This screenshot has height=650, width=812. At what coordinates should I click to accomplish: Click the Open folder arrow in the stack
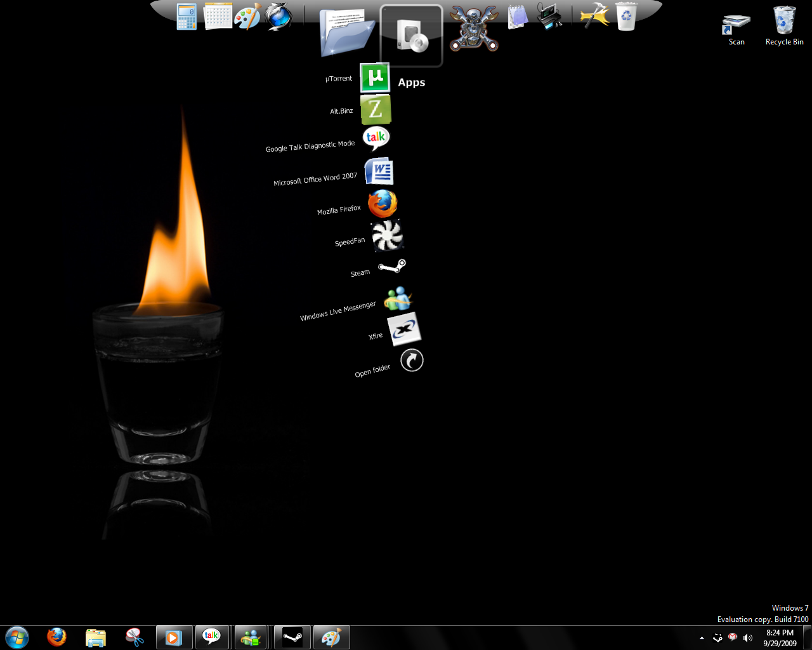(412, 361)
